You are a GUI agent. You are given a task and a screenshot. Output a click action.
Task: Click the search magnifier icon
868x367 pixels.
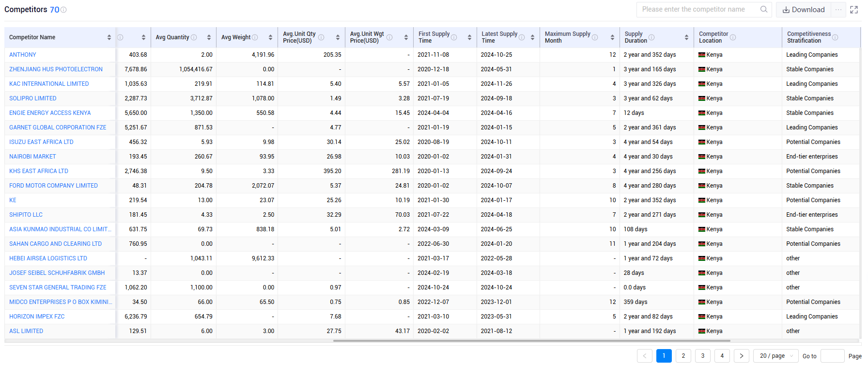[x=764, y=9]
